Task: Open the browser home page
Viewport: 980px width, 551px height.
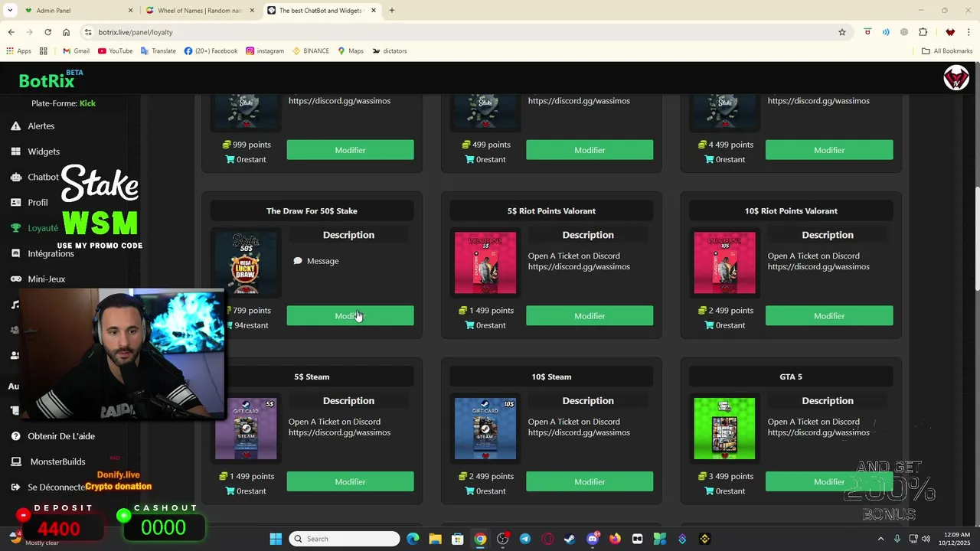Action: [66, 32]
